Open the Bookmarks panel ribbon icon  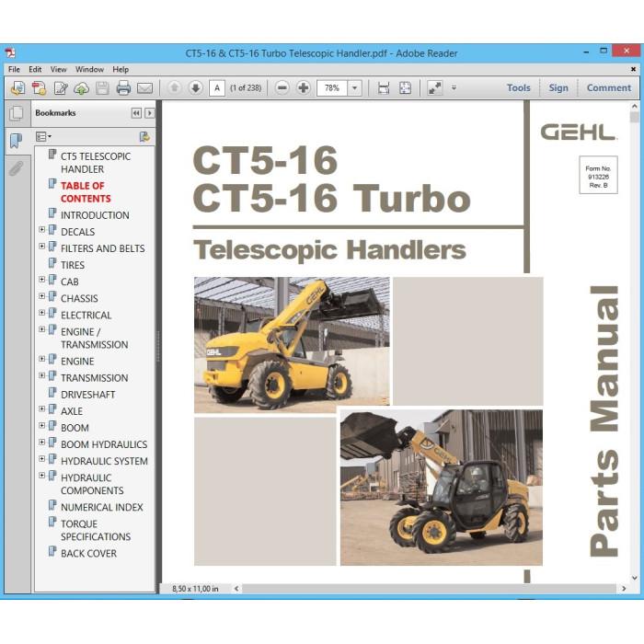tap(16, 141)
